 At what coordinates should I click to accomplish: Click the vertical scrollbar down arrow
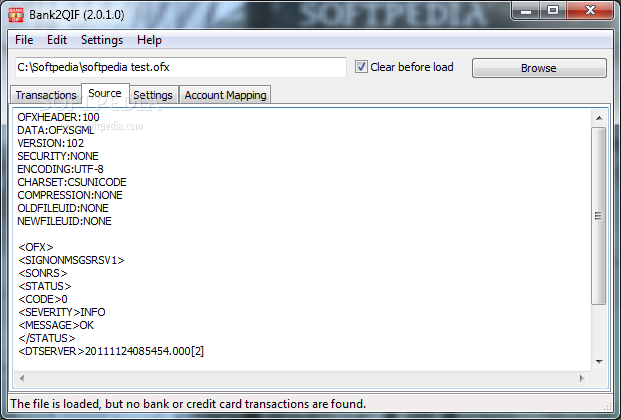(x=599, y=361)
